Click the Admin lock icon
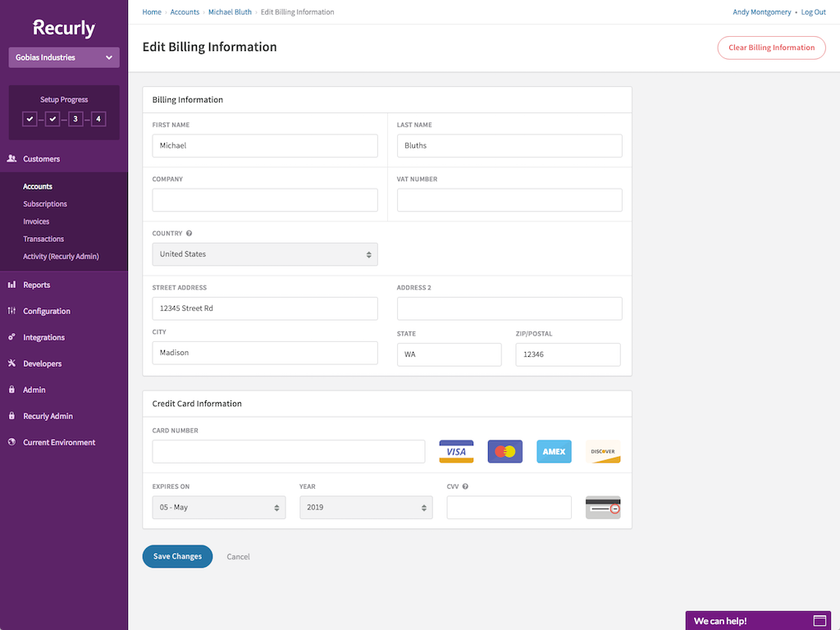The width and height of the screenshot is (840, 630). click(x=11, y=390)
